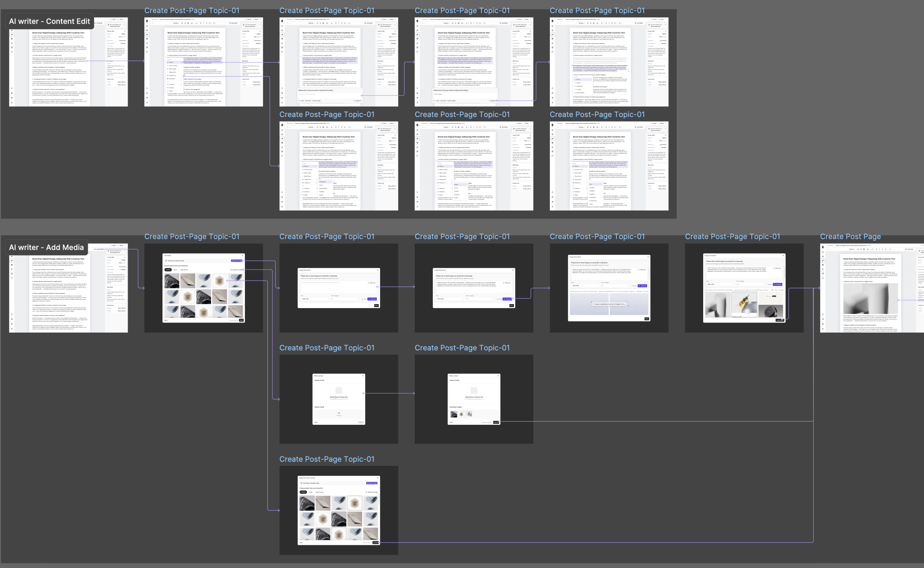This screenshot has width=924, height=568.
Task: Click Upload new image in Stock photo dialog
Action: 372,493
